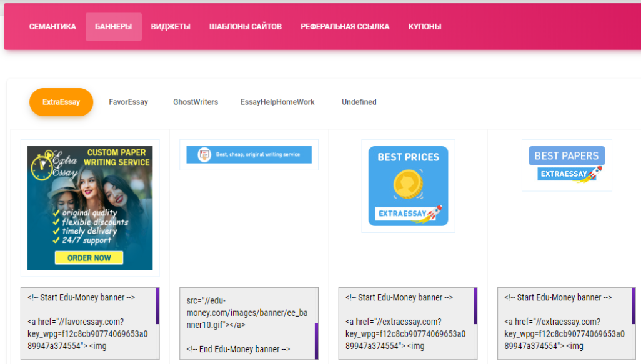Click the scrollbar of the Best Prices code box
This screenshot has width=641, height=364.
pyautogui.click(x=475, y=306)
